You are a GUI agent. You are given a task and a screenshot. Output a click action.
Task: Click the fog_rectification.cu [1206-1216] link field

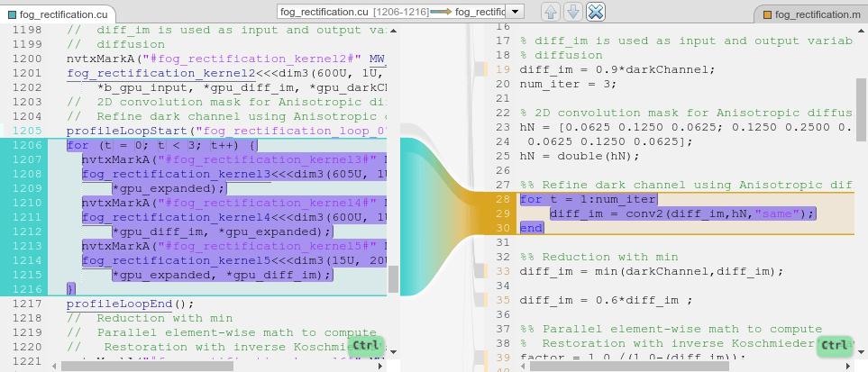pos(392,12)
